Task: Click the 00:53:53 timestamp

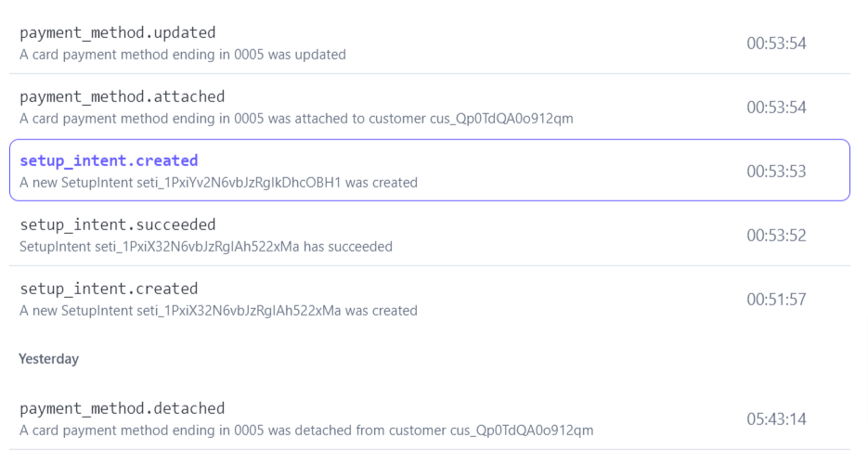Action: tap(776, 172)
